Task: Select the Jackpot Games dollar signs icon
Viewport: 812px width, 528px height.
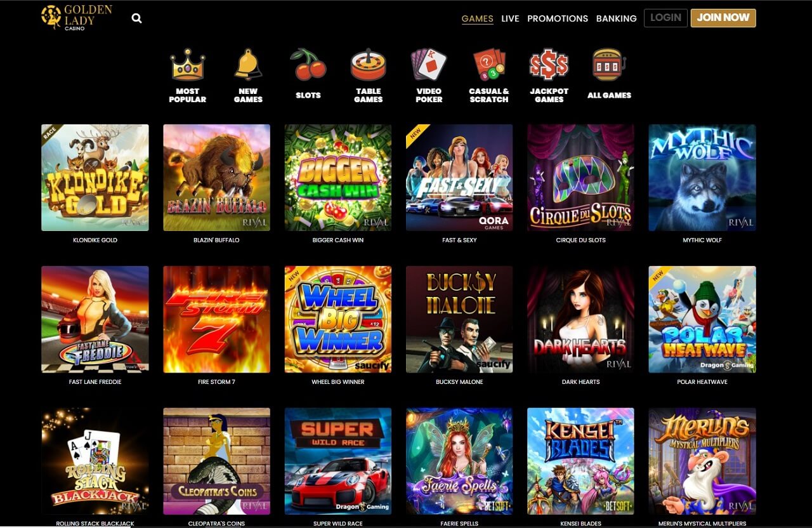Action: click(549, 65)
